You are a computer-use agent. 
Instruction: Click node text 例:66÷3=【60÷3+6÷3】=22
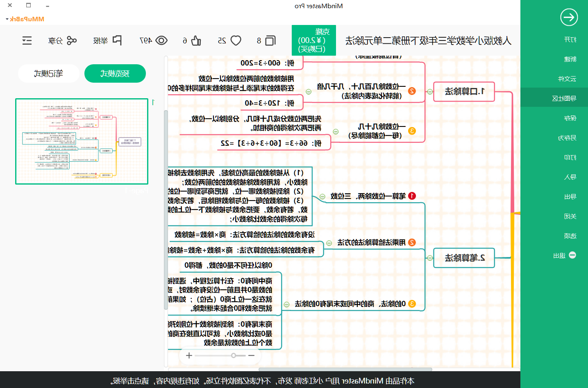click(x=271, y=143)
